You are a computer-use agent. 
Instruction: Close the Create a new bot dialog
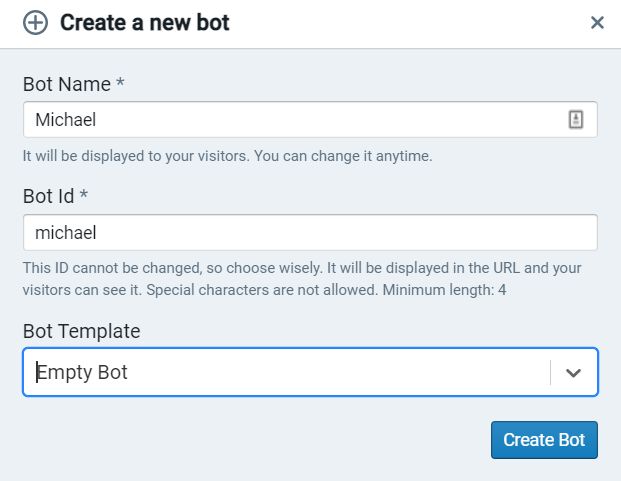[x=597, y=22]
